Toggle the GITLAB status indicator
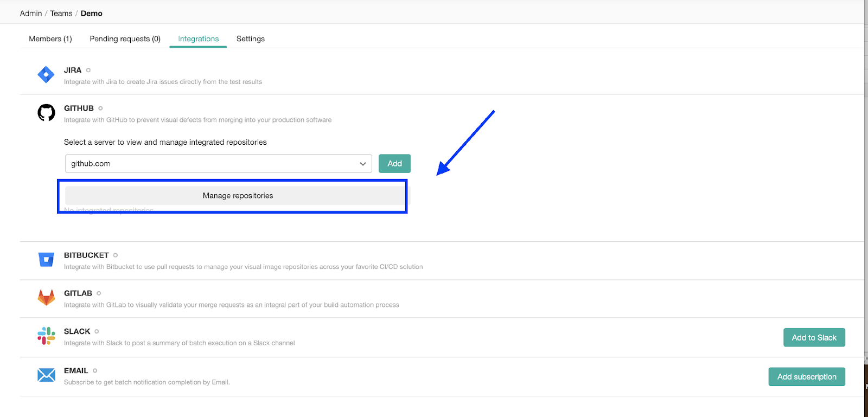The width and height of the screenshot is (868, 417). pyautogui.click(x=99, y=293)
